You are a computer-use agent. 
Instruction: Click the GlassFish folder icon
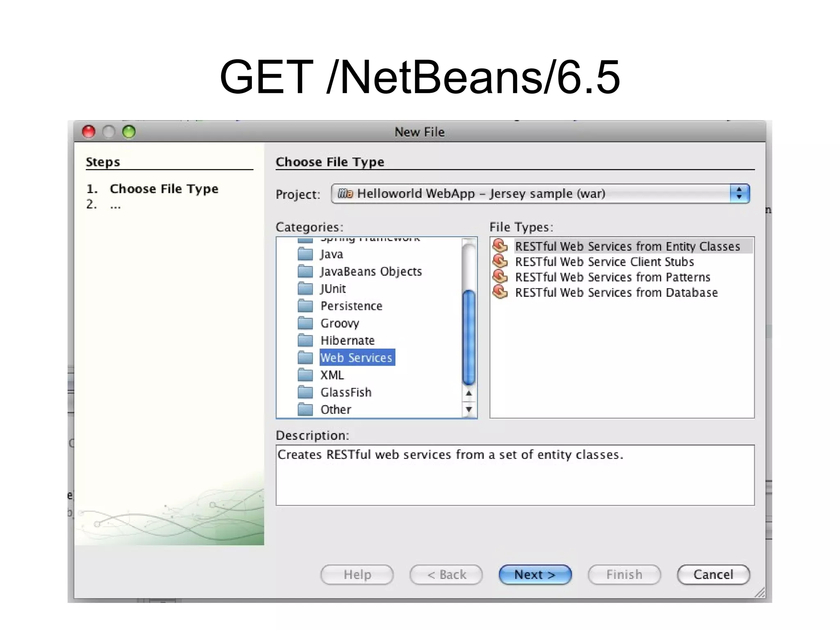coord(305,392)
